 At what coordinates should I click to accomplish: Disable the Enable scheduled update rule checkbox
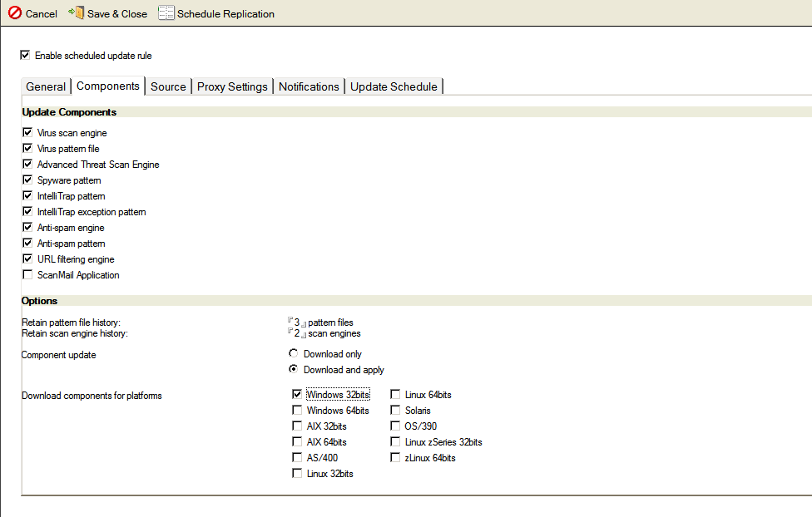[x=26, y=56]
